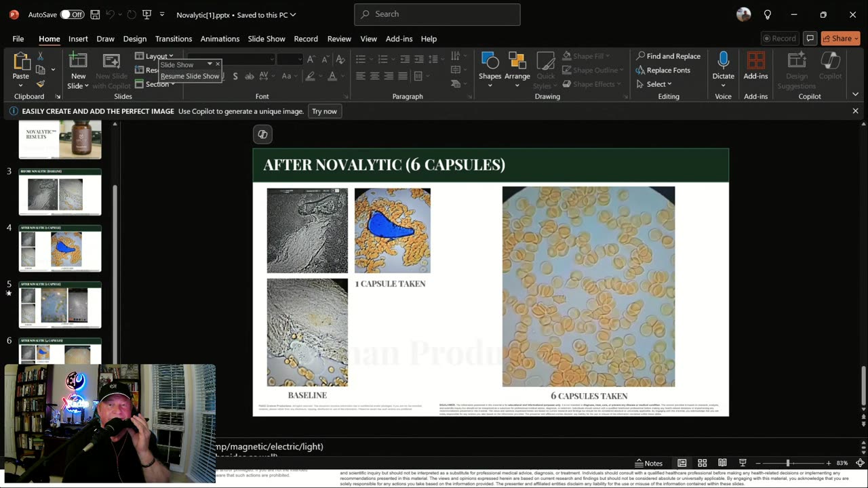
Task: Click Replace Fonts
Action: pyautogui.click(x=663, y=70)
